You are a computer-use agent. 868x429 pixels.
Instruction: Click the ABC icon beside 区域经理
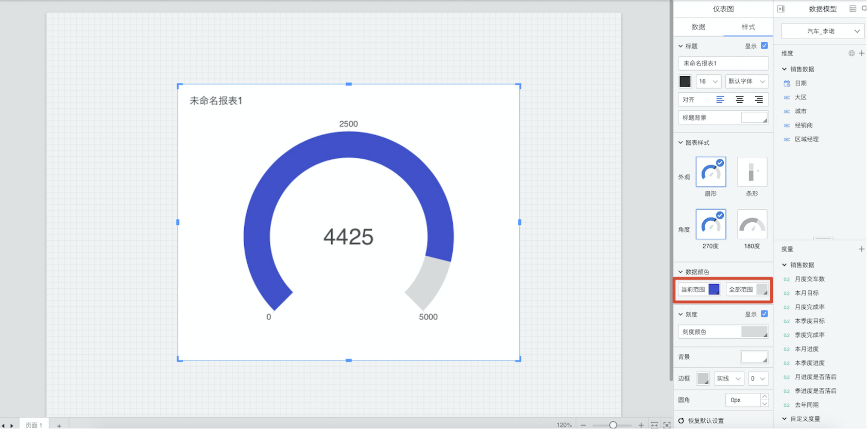coord(787,139)
